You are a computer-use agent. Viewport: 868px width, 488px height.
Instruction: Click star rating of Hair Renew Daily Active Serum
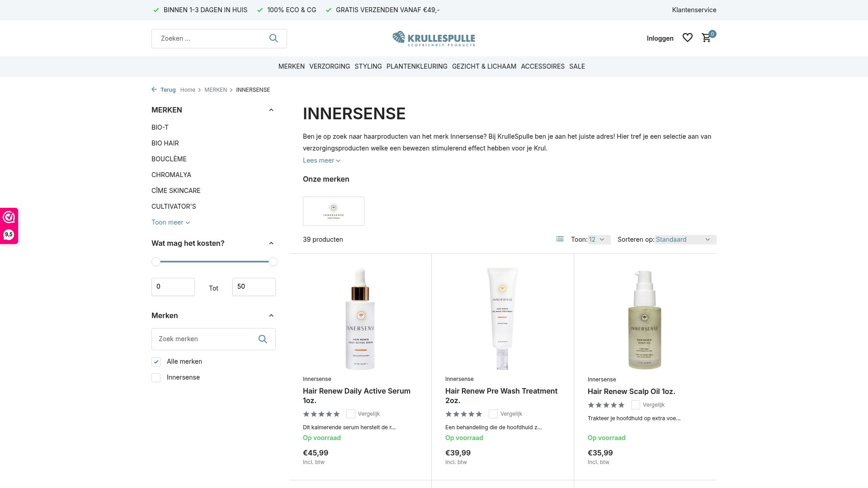click(x=321, y=414)
